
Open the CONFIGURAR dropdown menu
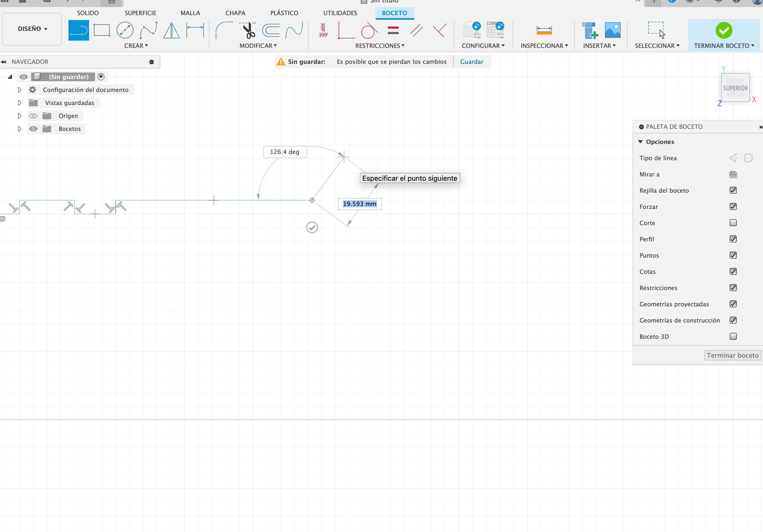(x=483, y=46)
